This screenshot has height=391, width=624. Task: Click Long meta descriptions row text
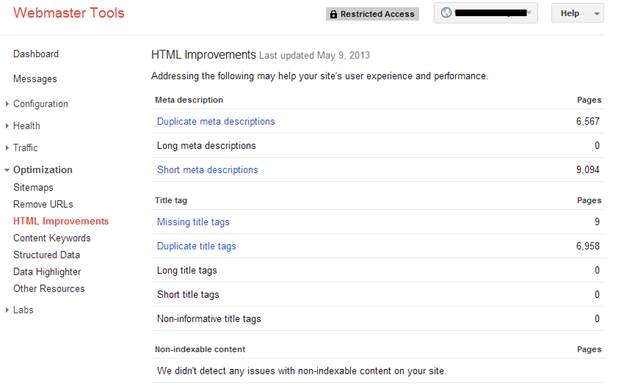pyautogui.click(x=206, y=146)
